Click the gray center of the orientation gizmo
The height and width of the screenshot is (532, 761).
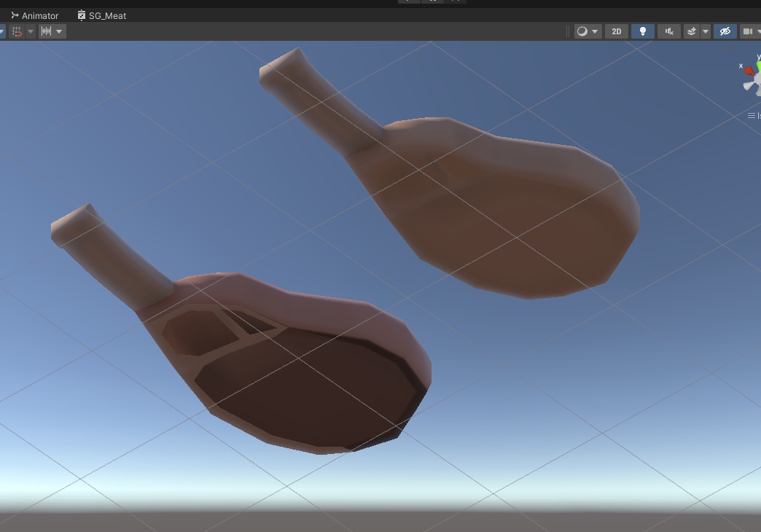pos(757,81)
